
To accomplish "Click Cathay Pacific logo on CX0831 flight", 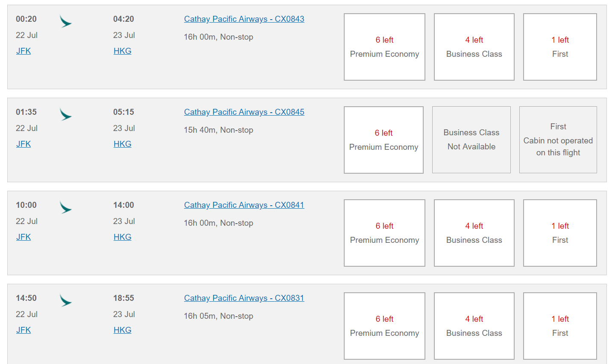I will [65, 300].
